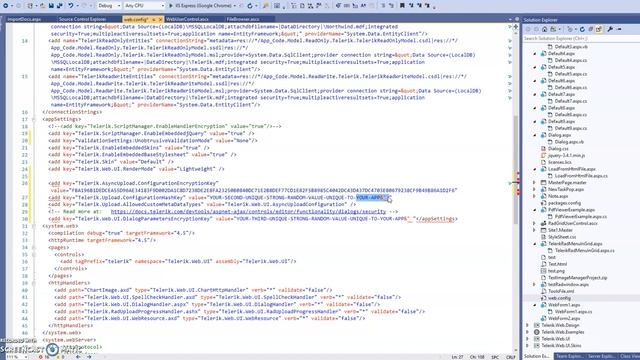Select test.png in Solution Explorer

pyautogui.click(x=556, y=271)
